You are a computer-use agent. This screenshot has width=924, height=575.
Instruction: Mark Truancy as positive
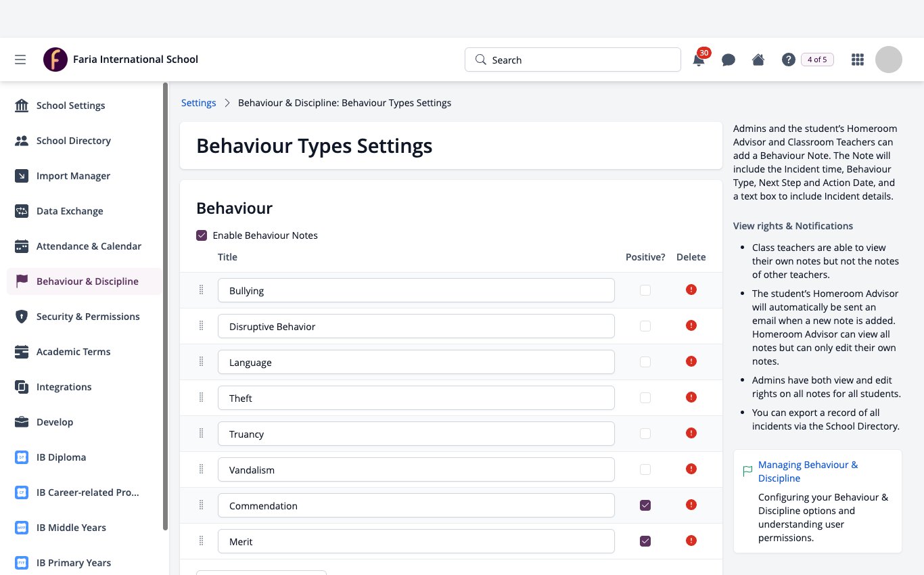(645, 434)
